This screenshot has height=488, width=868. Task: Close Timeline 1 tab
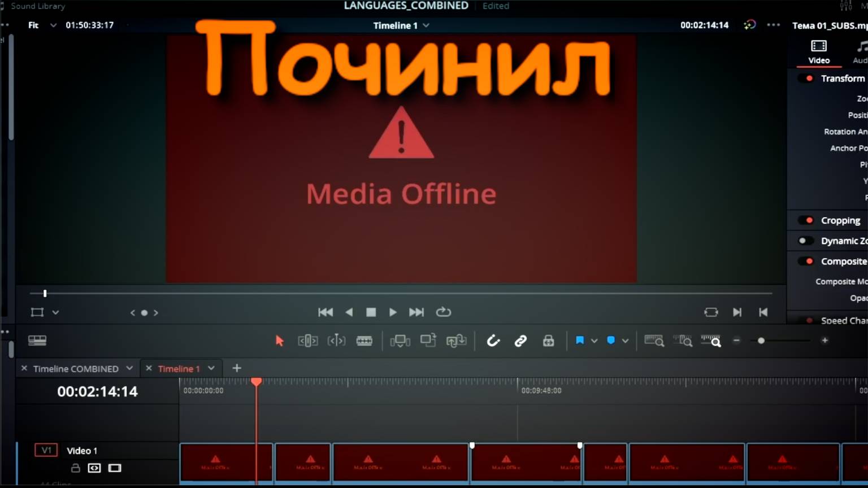pos(149,368)
